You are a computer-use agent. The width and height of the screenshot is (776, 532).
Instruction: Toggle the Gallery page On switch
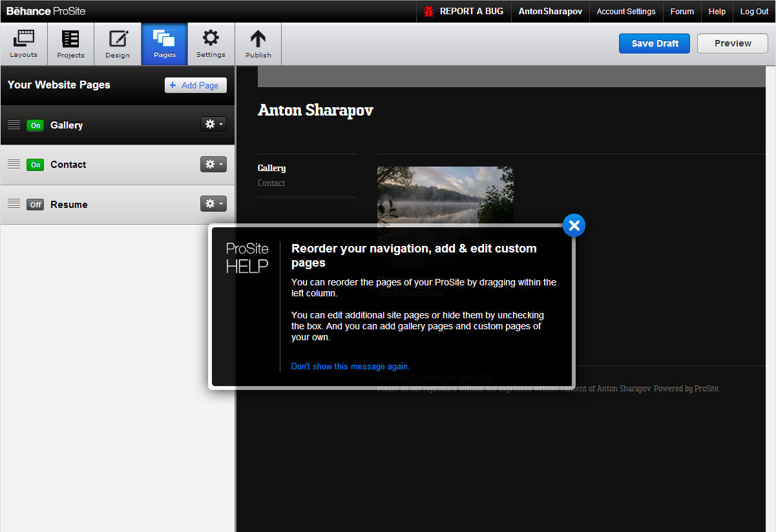tap(36, 125)
